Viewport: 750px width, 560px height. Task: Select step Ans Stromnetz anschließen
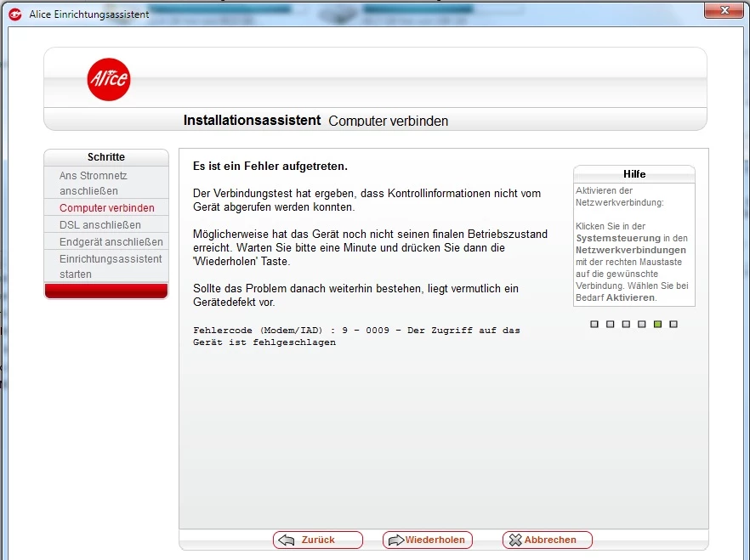pos(106,183)
